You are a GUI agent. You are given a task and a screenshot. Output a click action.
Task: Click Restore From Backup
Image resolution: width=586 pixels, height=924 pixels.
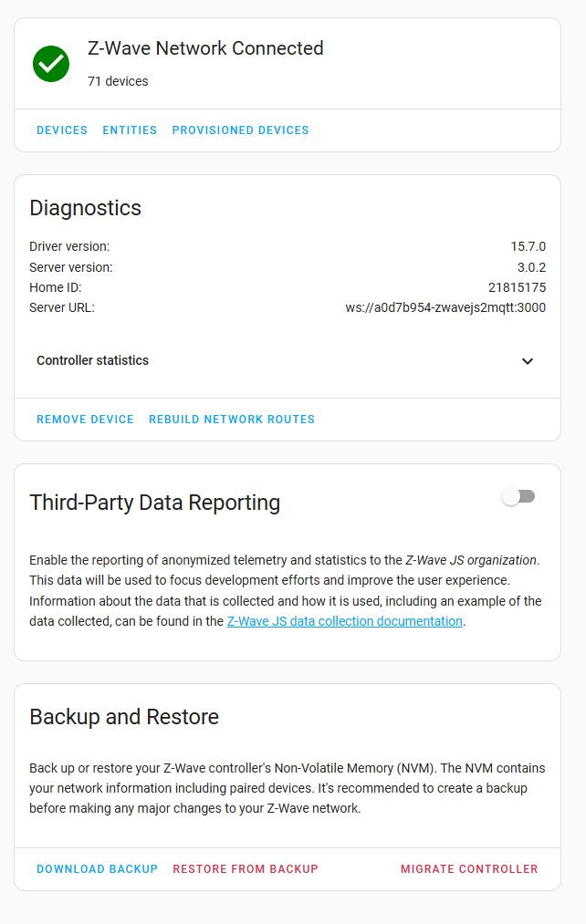(246, 869)
